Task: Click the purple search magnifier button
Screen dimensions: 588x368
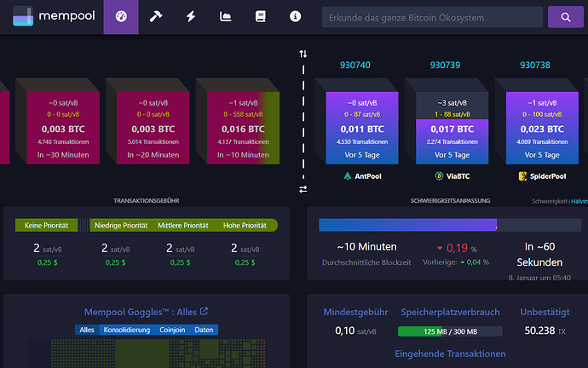Action: [x=565, y=17]
